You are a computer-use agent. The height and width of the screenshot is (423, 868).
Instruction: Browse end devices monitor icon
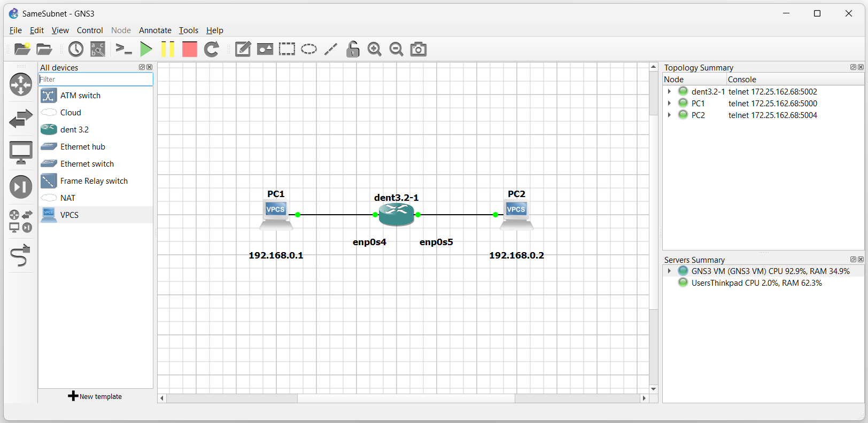coord(21,153)
